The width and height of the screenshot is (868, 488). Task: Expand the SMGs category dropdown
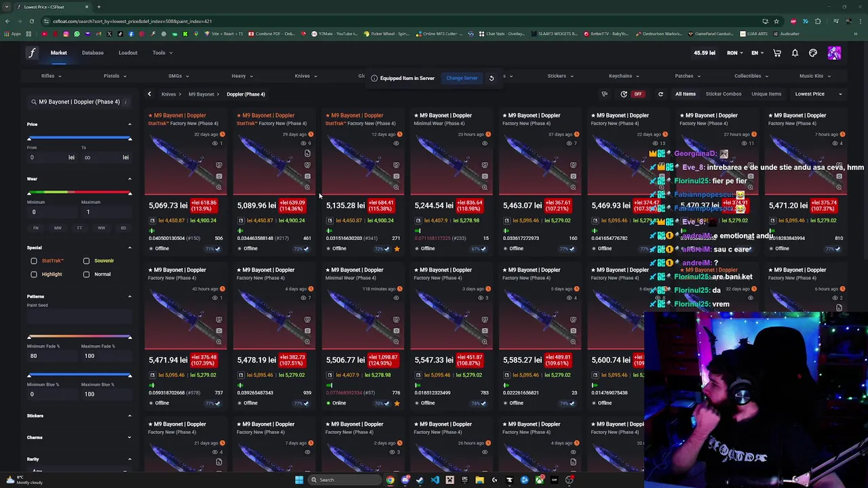point(178,76)
